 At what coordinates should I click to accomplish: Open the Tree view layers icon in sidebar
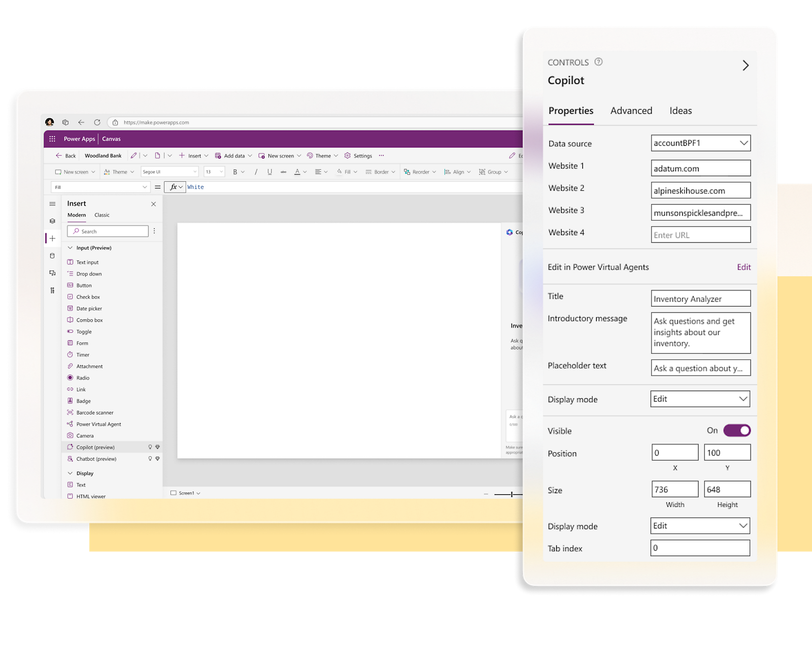[x=52, y=221]
